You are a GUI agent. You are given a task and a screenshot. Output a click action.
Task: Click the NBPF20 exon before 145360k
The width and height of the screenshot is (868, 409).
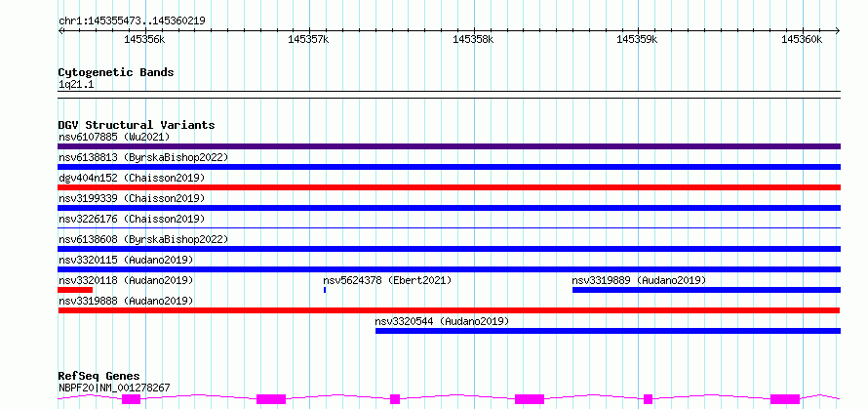785,399
